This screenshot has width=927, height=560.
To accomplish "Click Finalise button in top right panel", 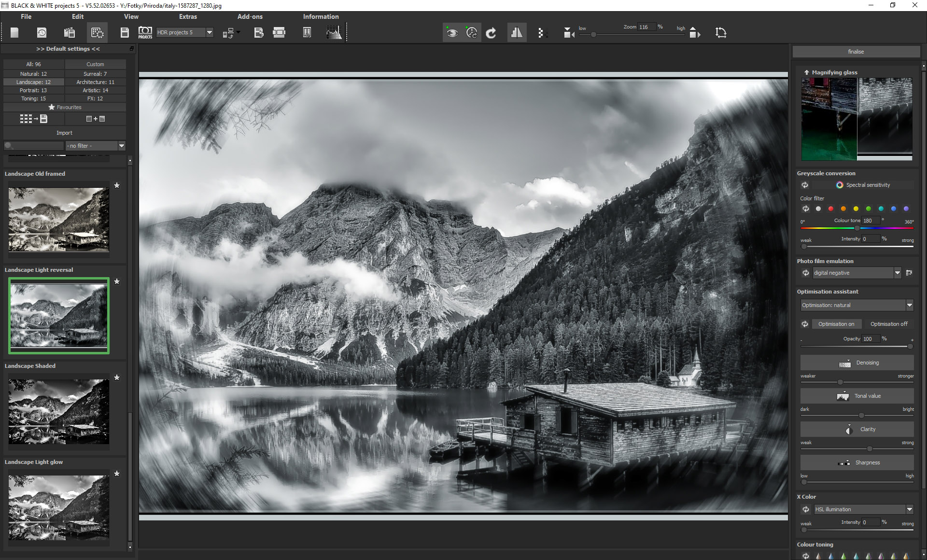I will [x=855, y=51].
